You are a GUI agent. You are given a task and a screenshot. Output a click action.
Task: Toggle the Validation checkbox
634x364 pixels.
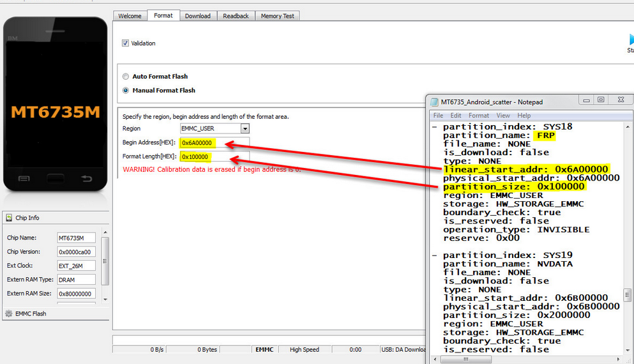(x=125, y=43)
